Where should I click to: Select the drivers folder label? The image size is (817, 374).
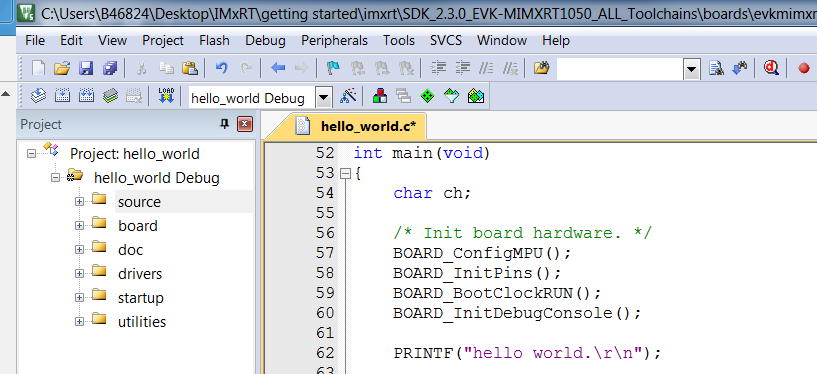pos(140,274)
